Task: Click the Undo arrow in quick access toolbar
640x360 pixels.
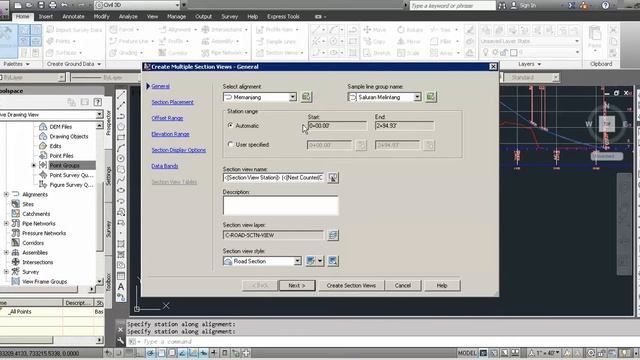Action: coord(64,5)
